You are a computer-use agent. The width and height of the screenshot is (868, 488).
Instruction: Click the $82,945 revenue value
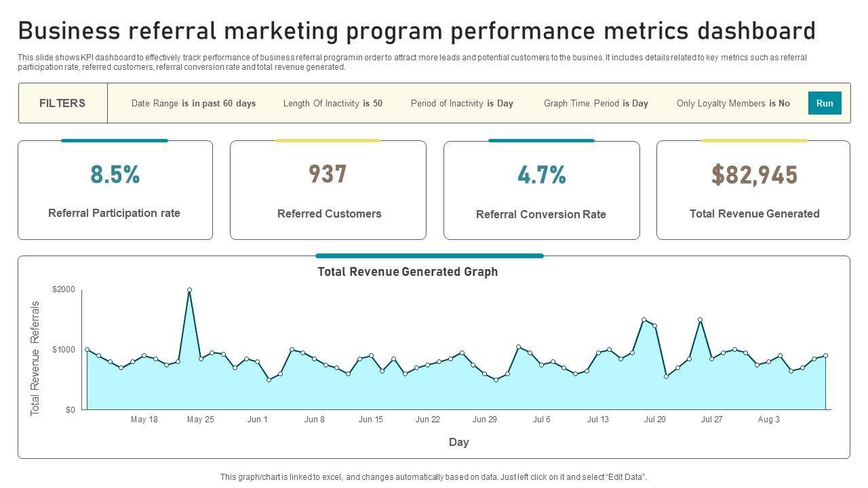pos(754,175)
